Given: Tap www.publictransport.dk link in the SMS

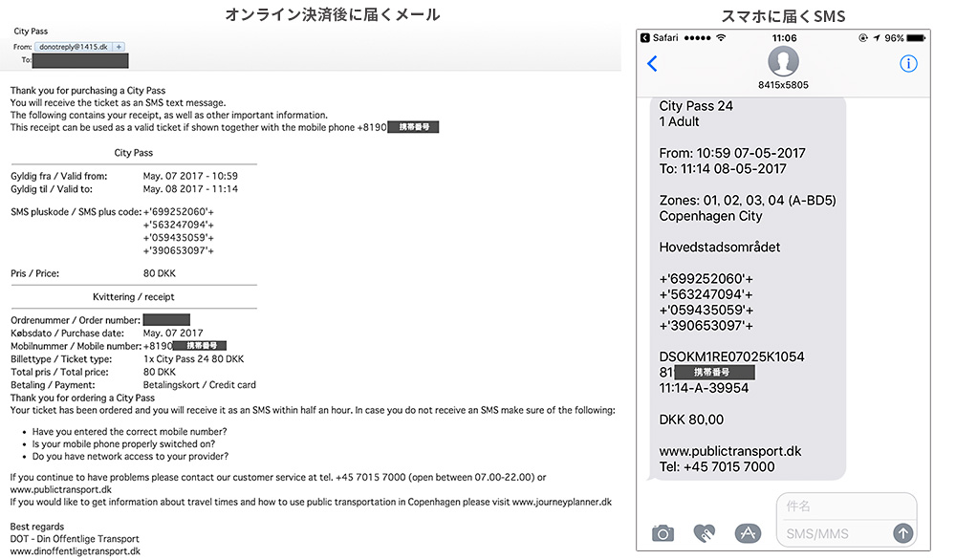Looking at the screenshot, I should coord(730,451).
